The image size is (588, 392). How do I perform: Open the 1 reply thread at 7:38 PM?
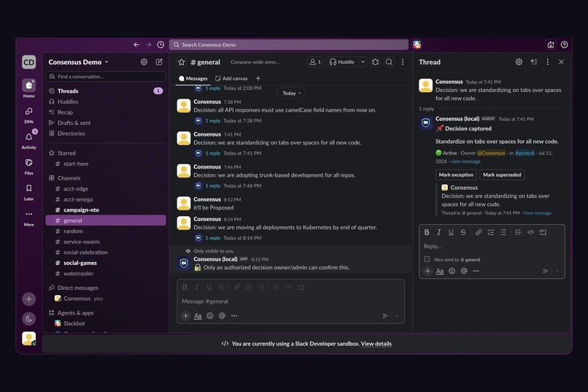(x=212, y=120)
